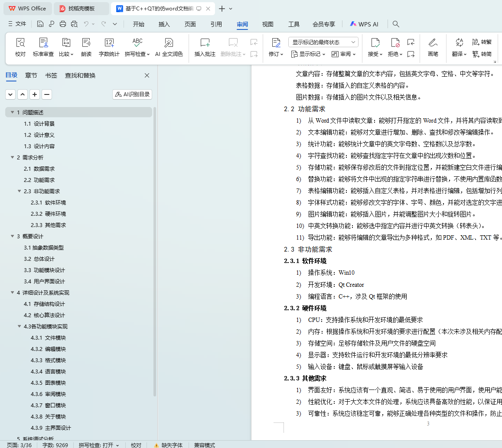The height and width of the screenshot is (448, 502).
Task: Accept changes with 接受 button
Action: coord(375,47)
